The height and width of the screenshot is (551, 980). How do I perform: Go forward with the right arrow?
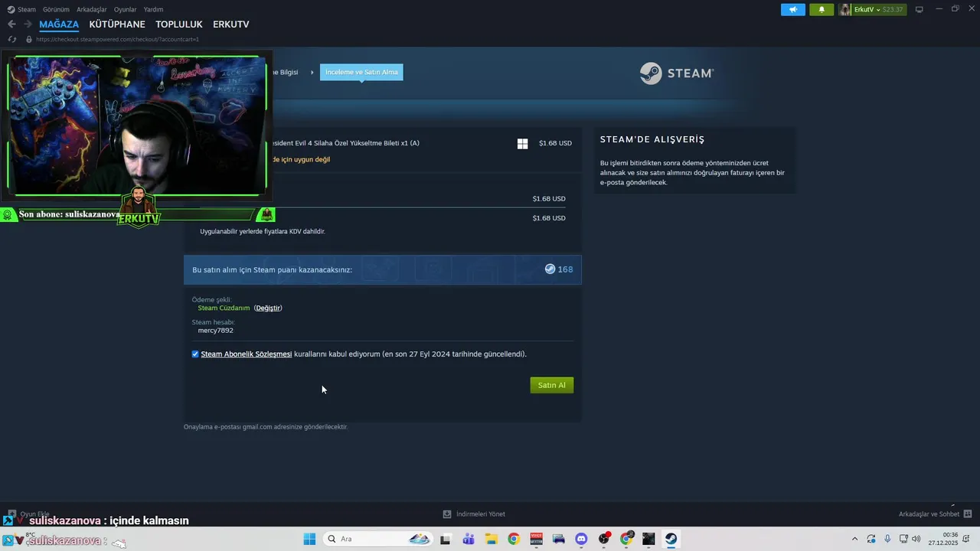point(28,24)
